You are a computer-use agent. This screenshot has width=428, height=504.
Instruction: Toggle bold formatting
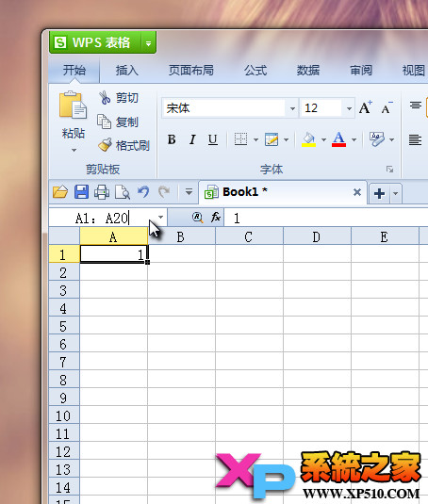click(172, 139)
